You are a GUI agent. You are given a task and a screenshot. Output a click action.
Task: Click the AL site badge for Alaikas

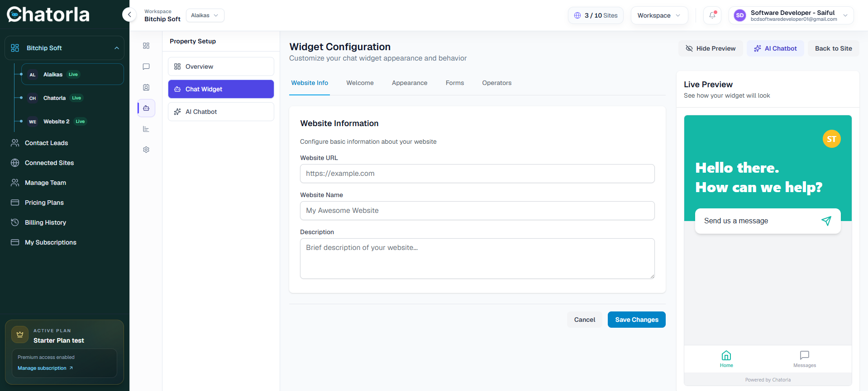pos(33,75)
